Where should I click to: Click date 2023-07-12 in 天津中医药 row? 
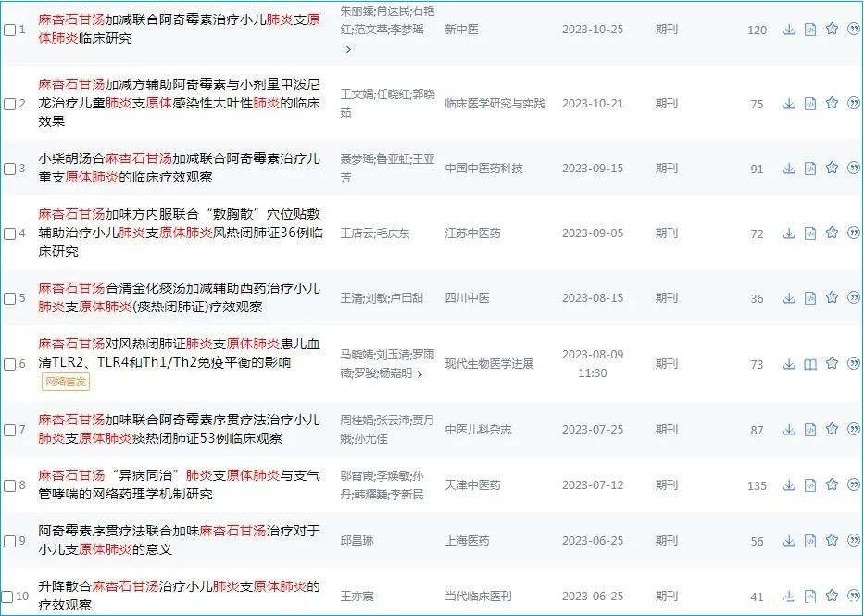point(593,485)
